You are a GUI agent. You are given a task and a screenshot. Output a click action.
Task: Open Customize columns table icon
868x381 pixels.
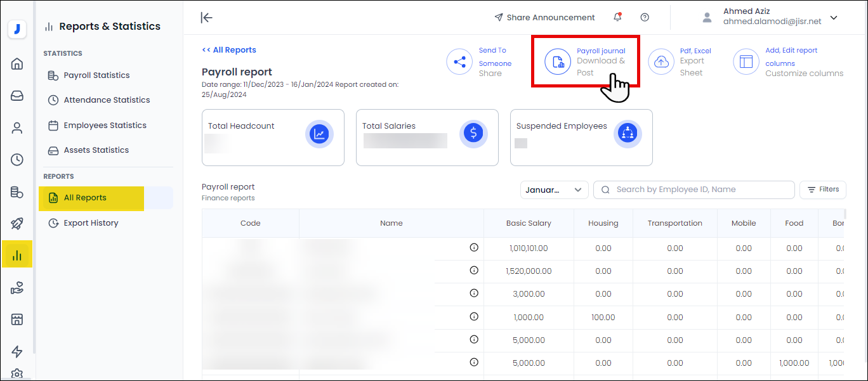pyautogui.click(x=746, y=61)
